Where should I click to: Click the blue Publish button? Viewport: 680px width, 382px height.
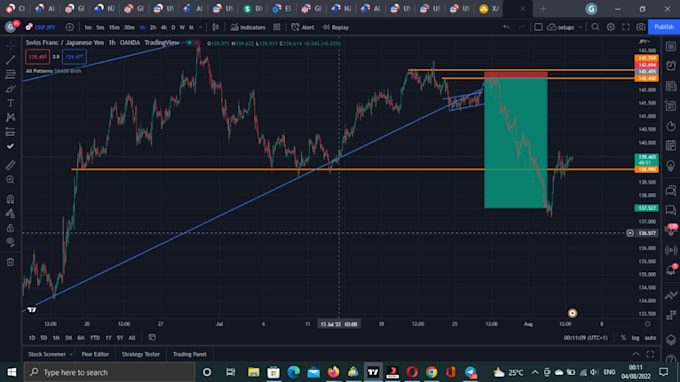(x=664, y=27)
